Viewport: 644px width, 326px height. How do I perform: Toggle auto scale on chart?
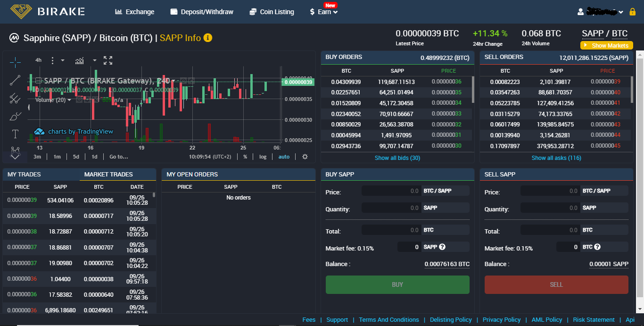pos(284,157)
